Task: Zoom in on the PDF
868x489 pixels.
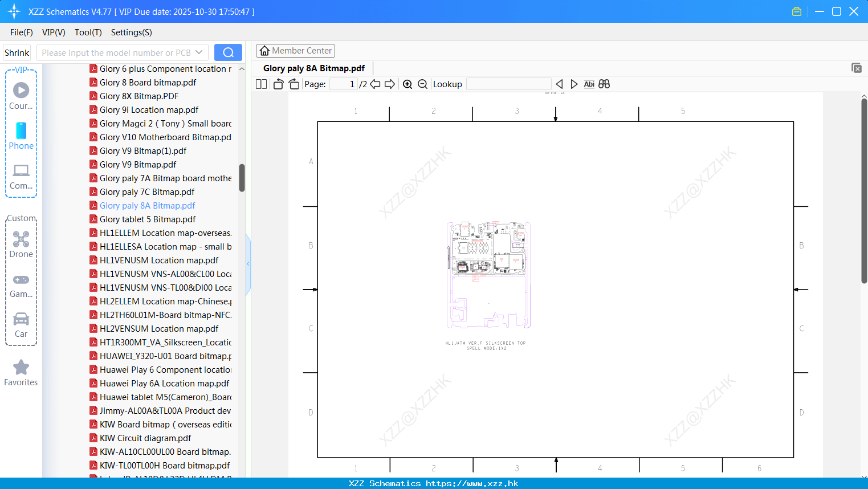Action: pyautogui.click(x=407, y=84)
